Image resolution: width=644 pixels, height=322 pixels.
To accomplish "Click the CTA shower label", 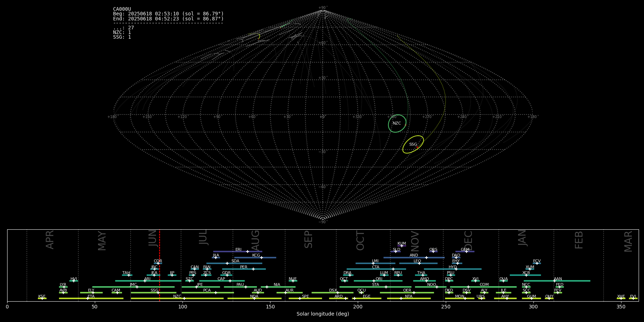I will [376, 267].
